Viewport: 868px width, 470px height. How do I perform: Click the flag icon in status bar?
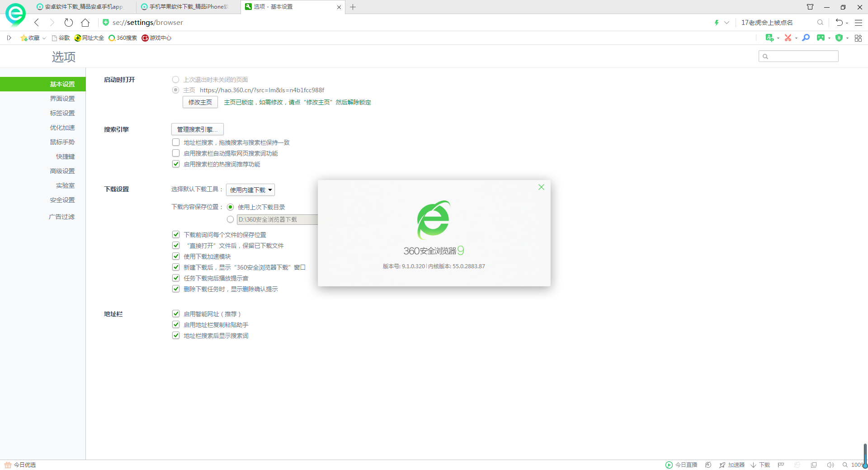click(x=781, y=465)
